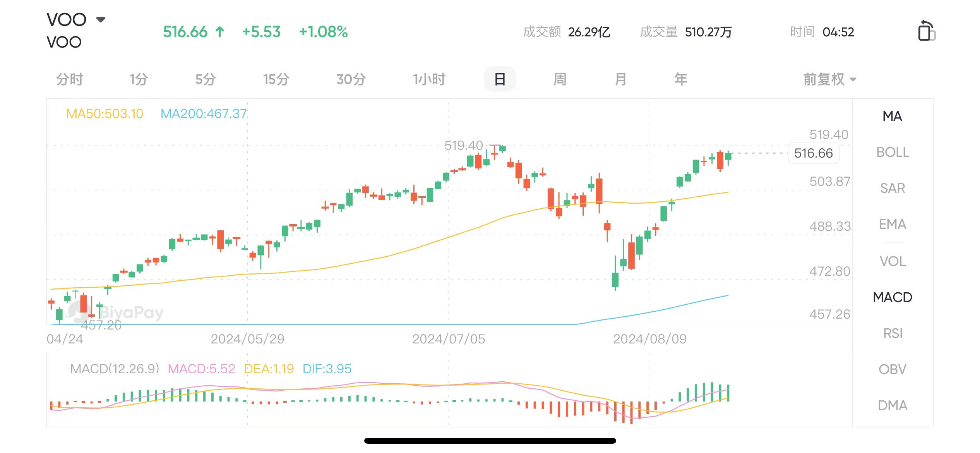Click the 503.87 price axis label
980x453 pixels.
coord(830,181)
